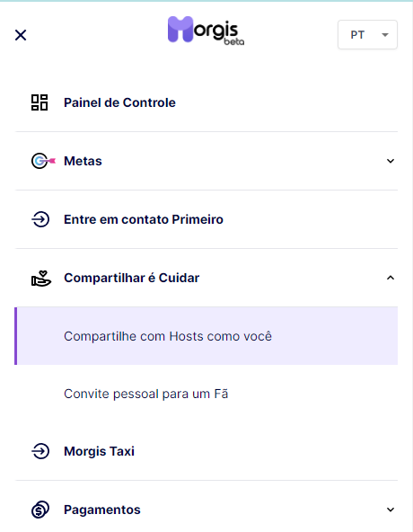Select Compartilhe com Hosts como você
Screen dimensions: 413x532
pyautogui.click(x=206, y=336)
